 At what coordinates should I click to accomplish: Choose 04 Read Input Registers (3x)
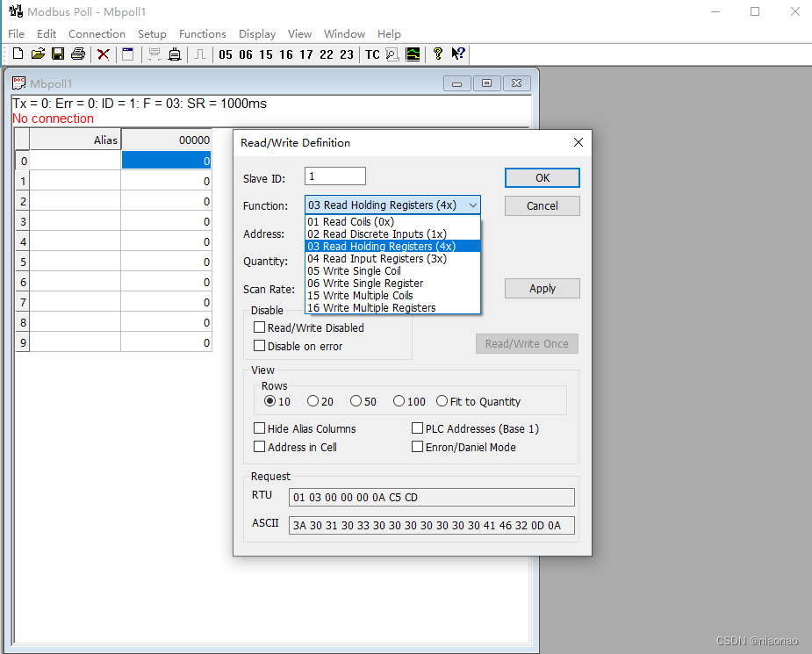(x=393, y=258)
